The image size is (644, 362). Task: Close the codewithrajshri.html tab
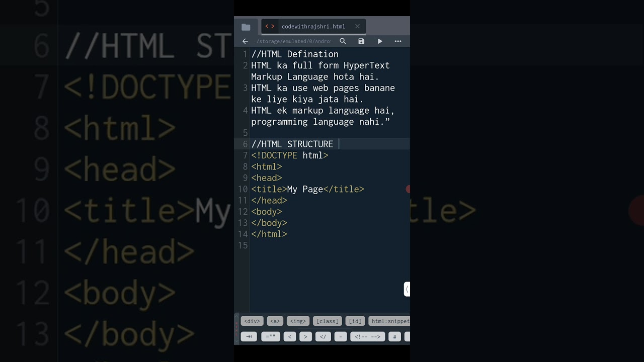coord(357,27)
